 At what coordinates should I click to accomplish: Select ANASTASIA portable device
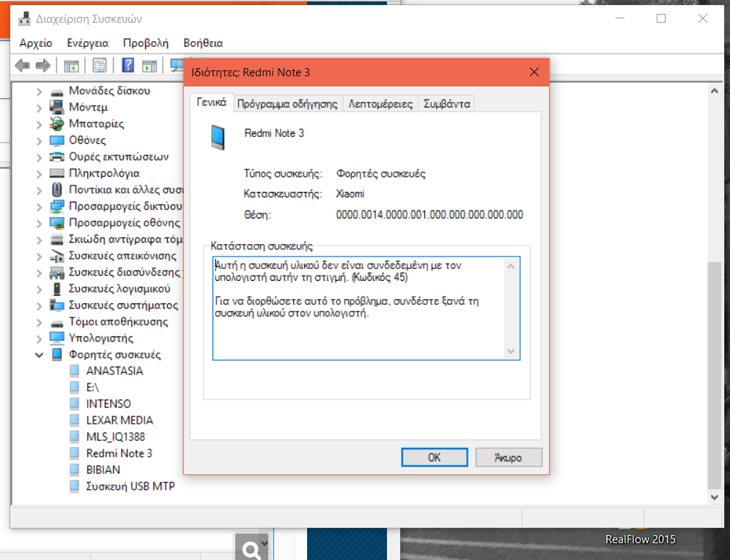click(114, 371)
